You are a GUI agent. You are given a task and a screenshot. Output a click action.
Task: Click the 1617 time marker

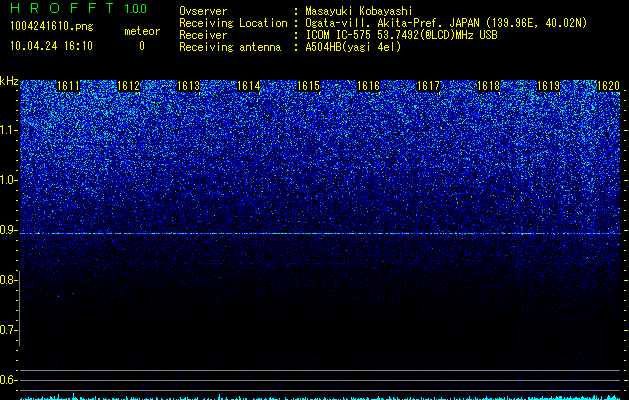coord(428,86)
